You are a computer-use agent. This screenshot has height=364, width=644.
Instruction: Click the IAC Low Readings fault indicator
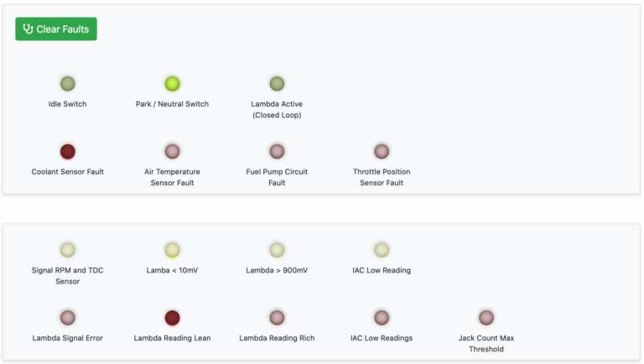pyautogui.click(x=382, y=318)
